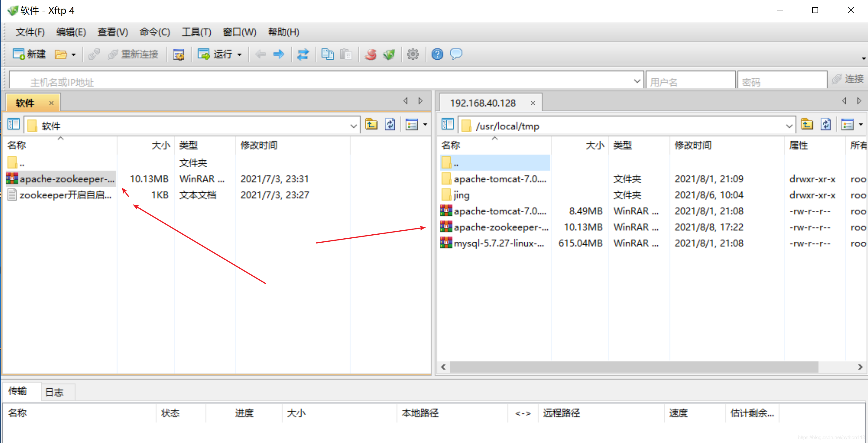Switch to the 日志 tab

coord(54,392)
